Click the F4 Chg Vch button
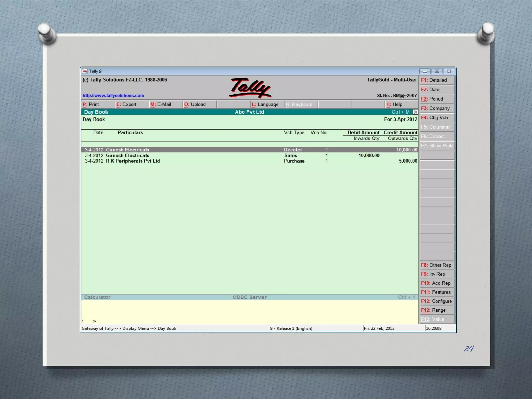The height and width of the screenshot is (399, 532). pyautogui.click(x=437, y=118)
